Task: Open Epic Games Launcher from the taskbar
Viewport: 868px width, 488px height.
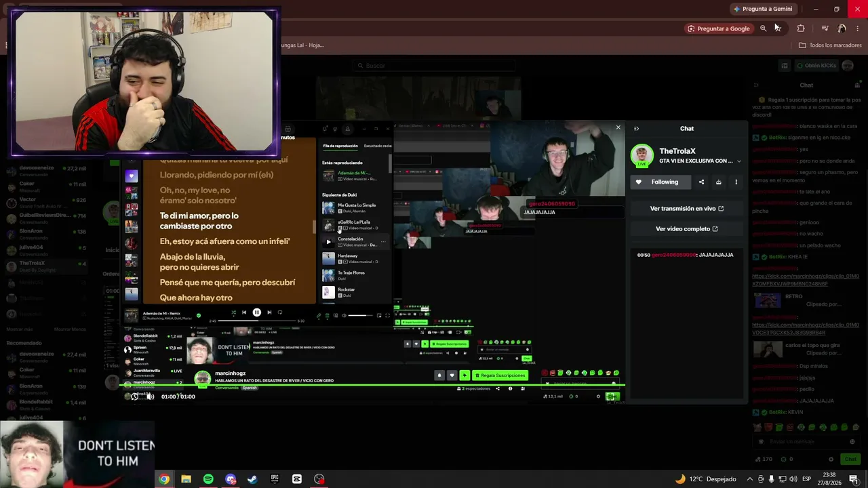Action: pos(275,479)
